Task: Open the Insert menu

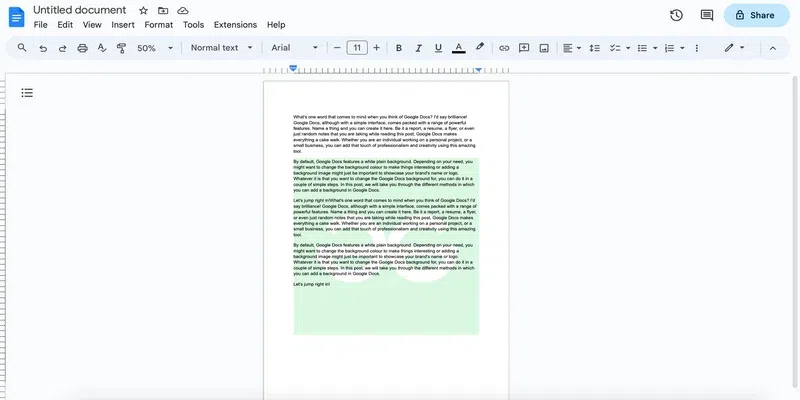Action: pyautogui.click(x=123, y=24)
